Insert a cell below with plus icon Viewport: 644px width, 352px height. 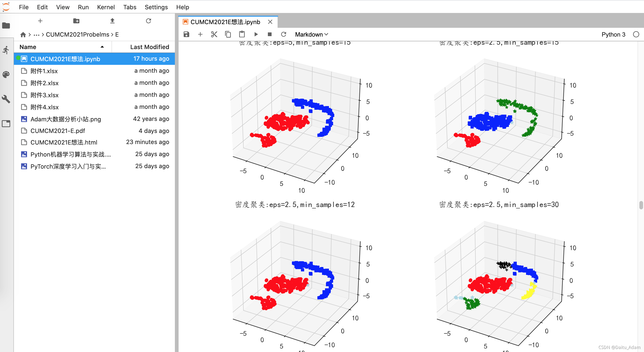click(200, 34)
